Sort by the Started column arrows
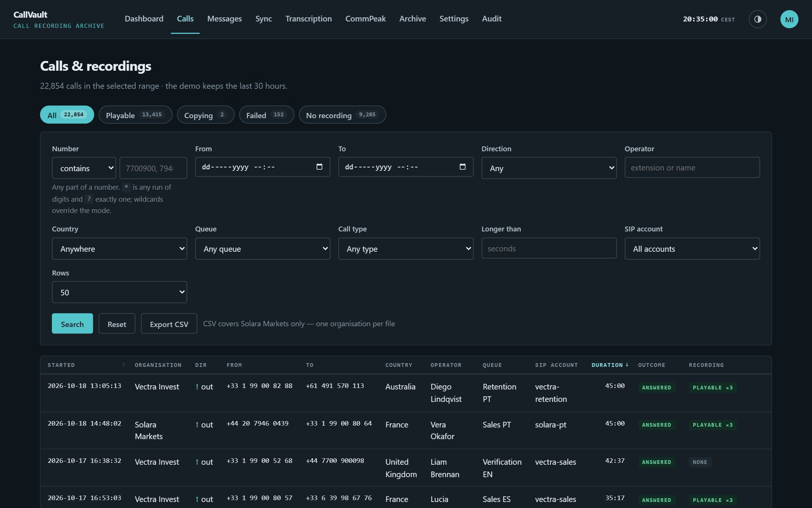The image size is (812, 508). click(123, 365)
